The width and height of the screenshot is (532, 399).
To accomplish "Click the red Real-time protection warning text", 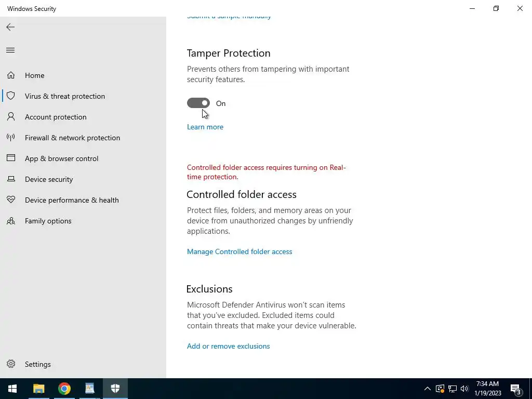I will click(x=267, y=172).
